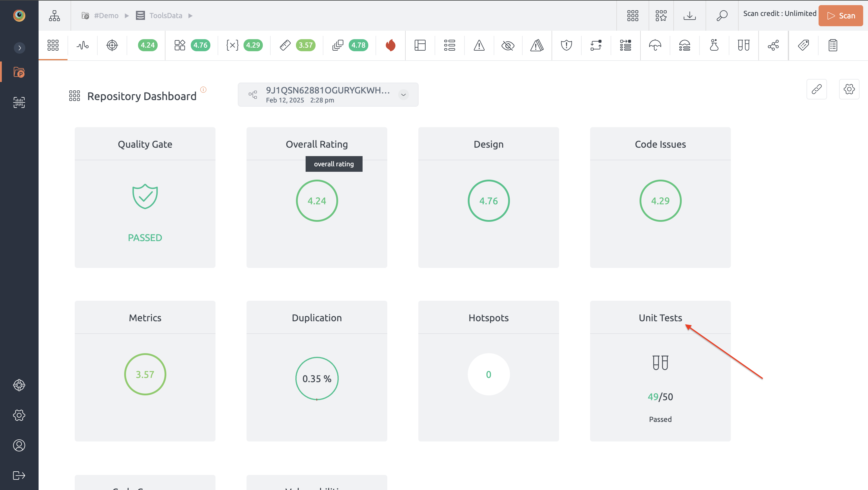Open the Unit Tests card

coord(660,371)
